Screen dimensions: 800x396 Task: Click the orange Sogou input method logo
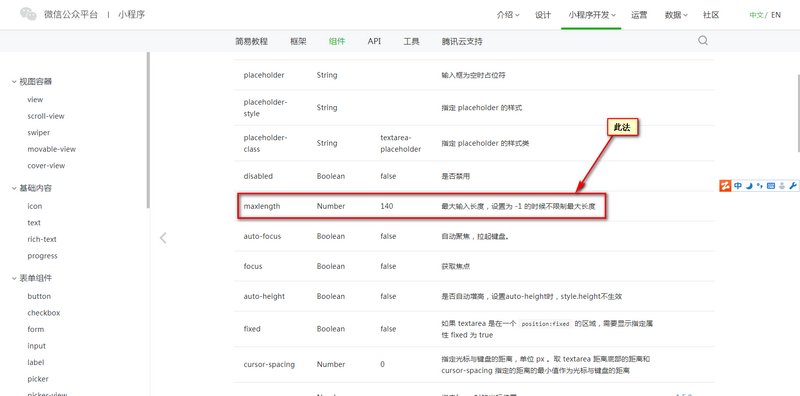726,186
